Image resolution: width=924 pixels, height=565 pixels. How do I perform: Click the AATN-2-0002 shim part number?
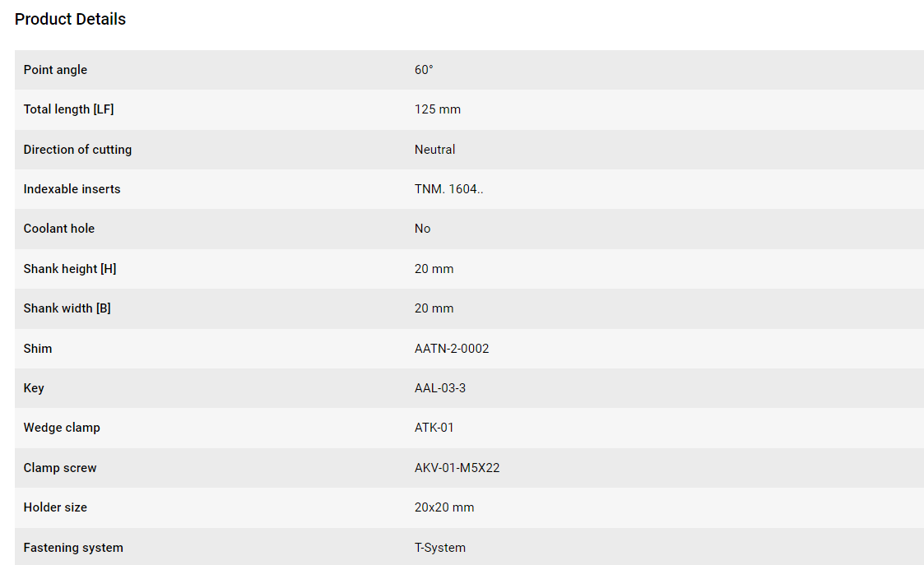[x=452, y=348]
